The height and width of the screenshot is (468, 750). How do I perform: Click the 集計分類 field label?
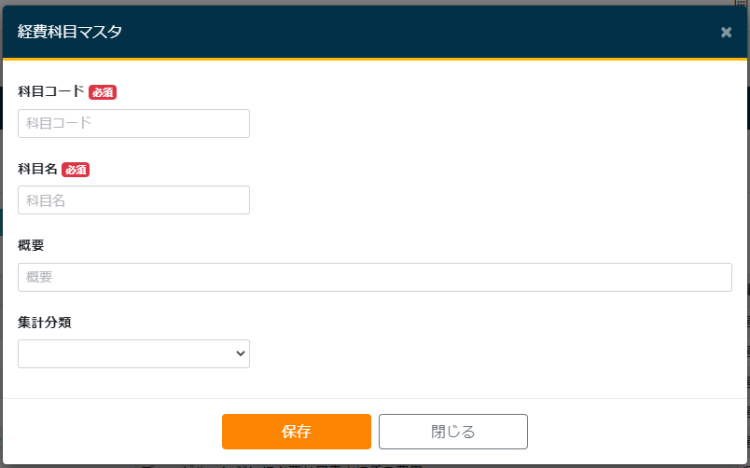click(44, 322)
